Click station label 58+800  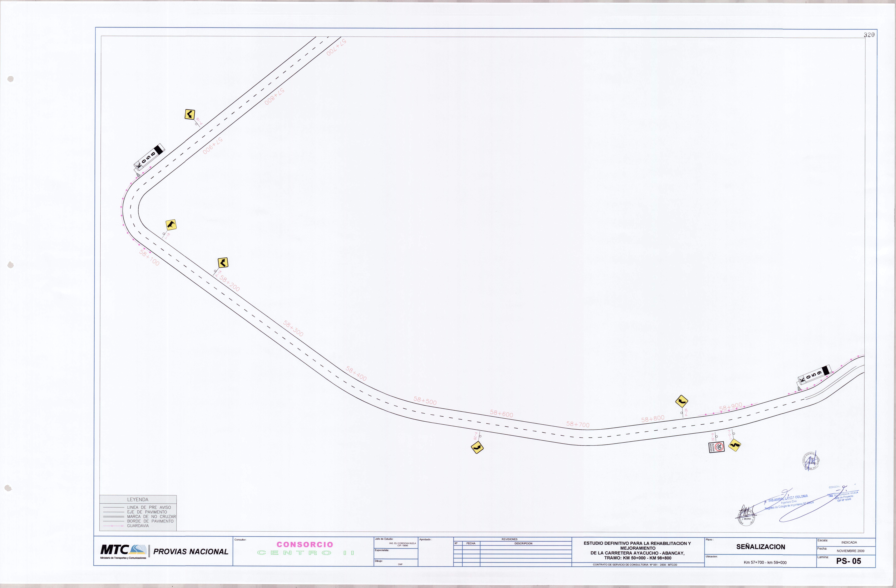pos(653,419)
